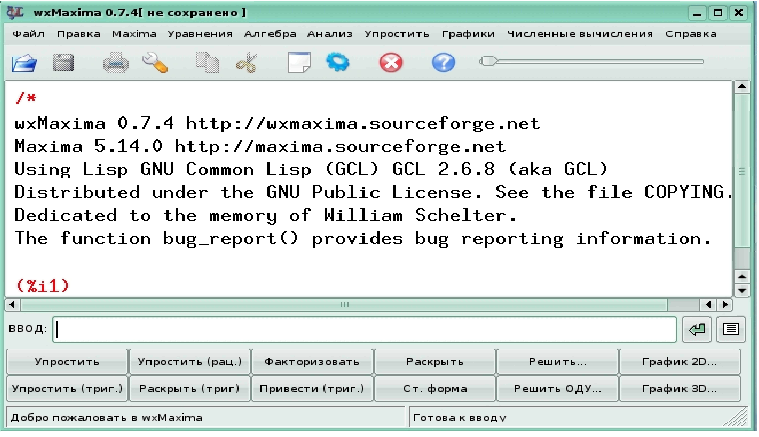The width and height of the screenshot is (759, 437).
Task: Click the blue gear icon
Action: 338,62
